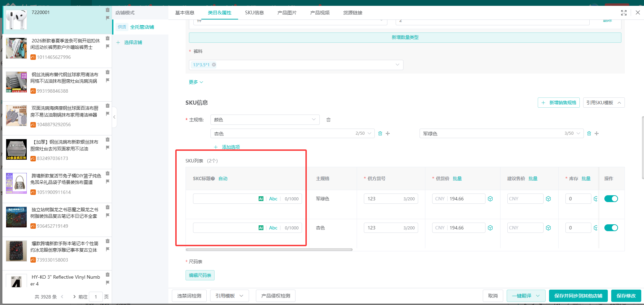
Task: Click the 编辑尺码表 button
Action: [x=200, y=275]
